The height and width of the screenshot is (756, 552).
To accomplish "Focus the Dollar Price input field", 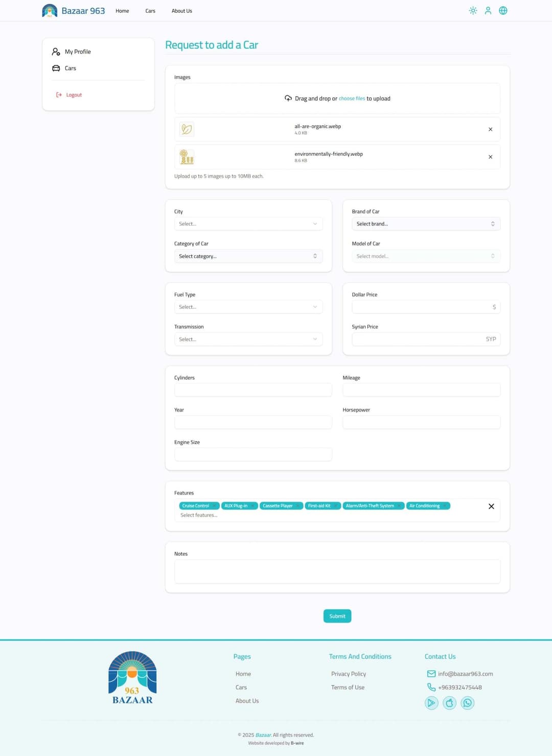I will coord(420,307).
